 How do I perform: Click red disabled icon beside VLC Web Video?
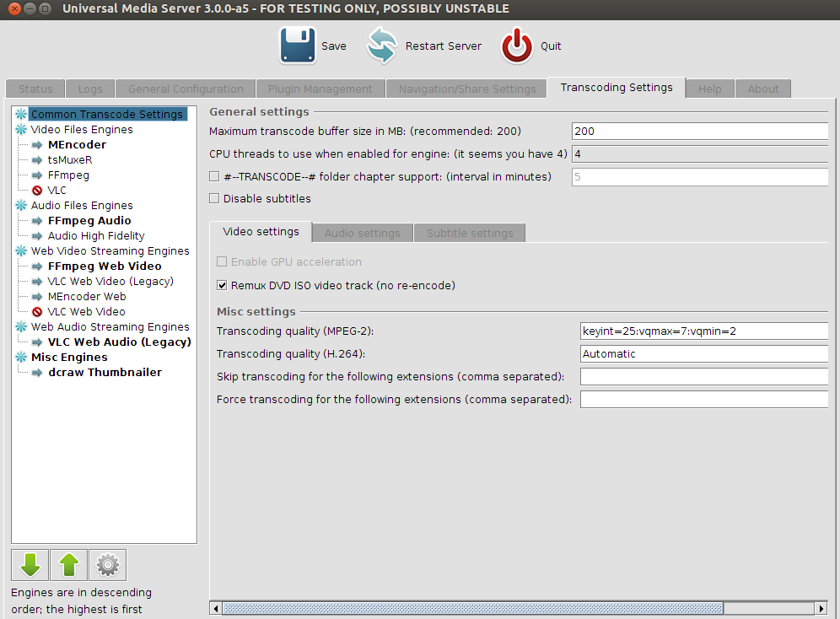37,312
